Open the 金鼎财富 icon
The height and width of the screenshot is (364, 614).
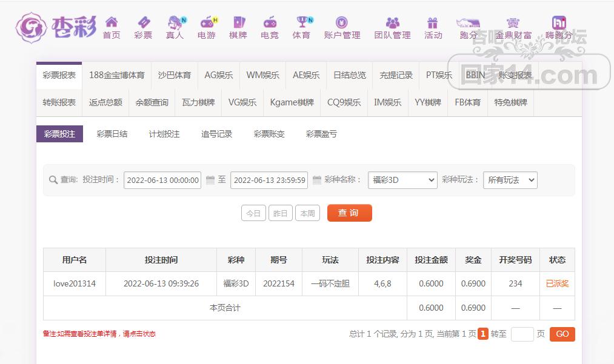[513, 22]
